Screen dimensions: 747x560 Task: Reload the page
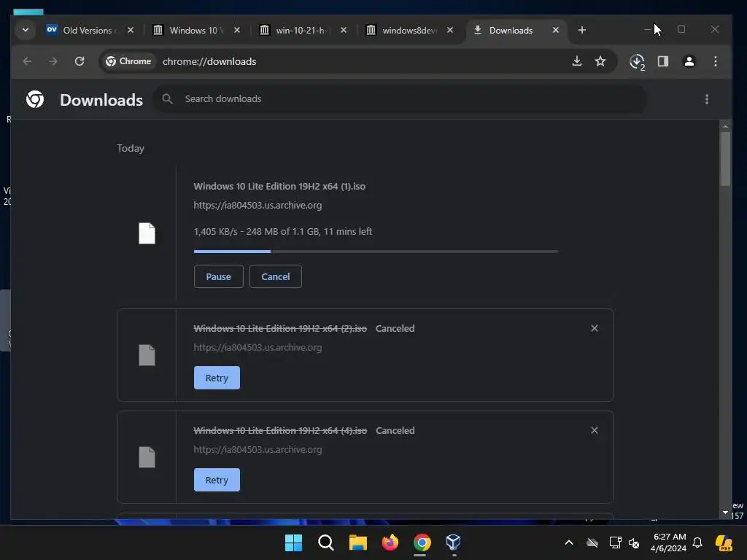pyautogui.click(x=80, y=61)
